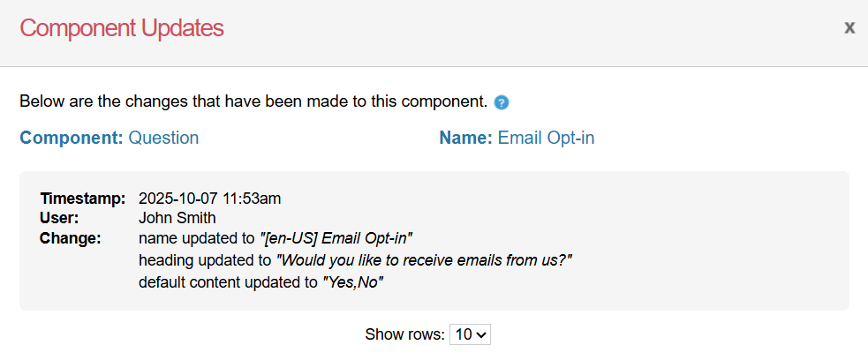This screenshot has height=360, width=868.
Task: Open the Show rows dropdown
Action: click(470, 334)
